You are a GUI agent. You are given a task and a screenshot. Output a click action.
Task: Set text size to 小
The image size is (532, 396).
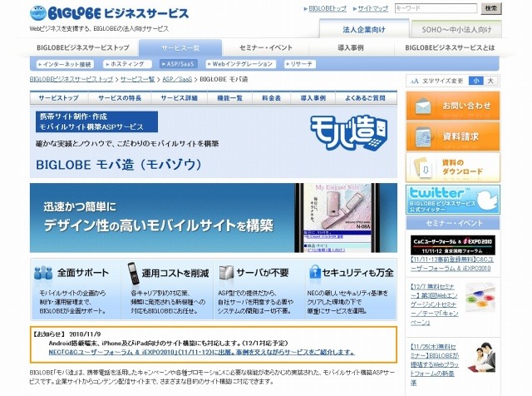[475, 81]
